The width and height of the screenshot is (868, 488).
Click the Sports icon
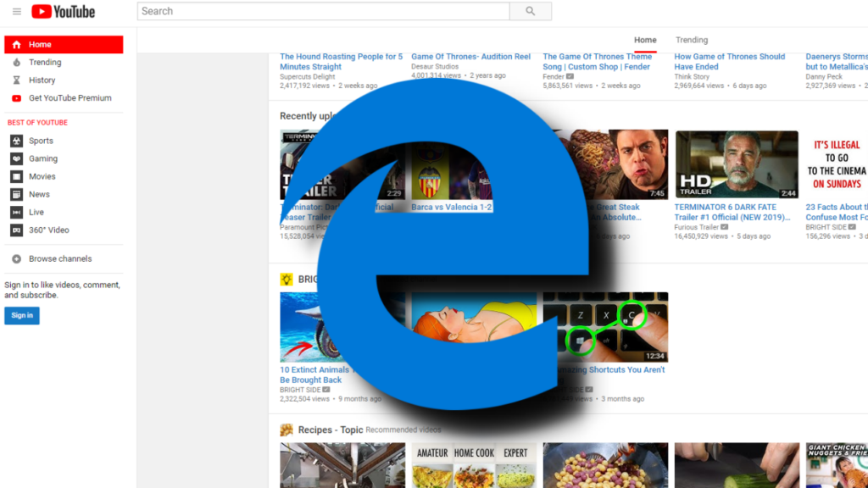[17, 141]
